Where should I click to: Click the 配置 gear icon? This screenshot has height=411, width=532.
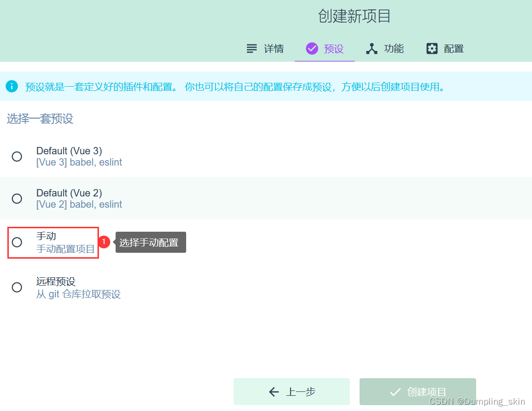coord(432,48)
